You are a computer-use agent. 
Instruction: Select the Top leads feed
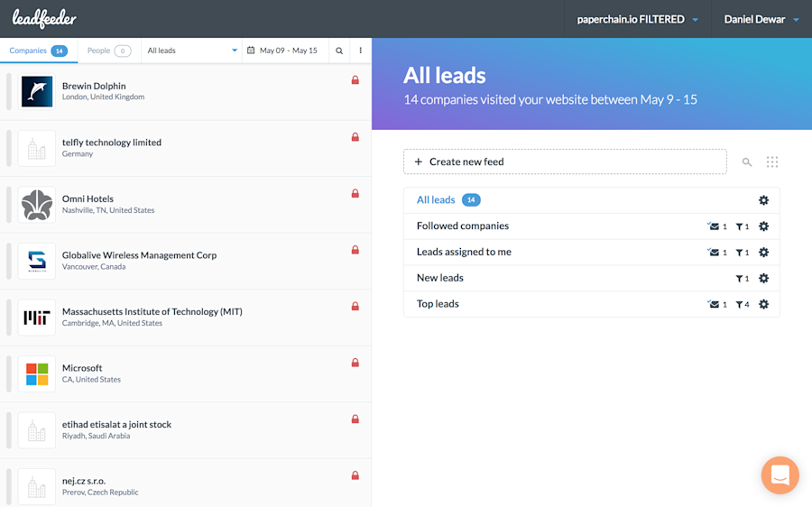click(x=438, y=303)
